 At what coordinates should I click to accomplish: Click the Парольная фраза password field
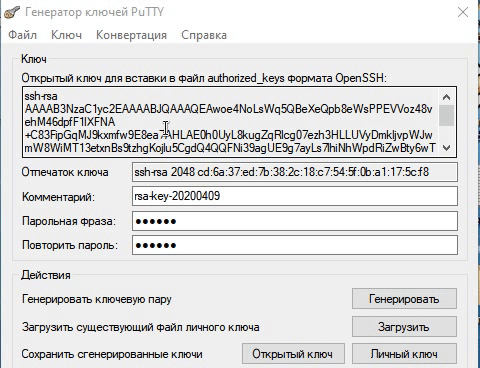tap(295, 221)
